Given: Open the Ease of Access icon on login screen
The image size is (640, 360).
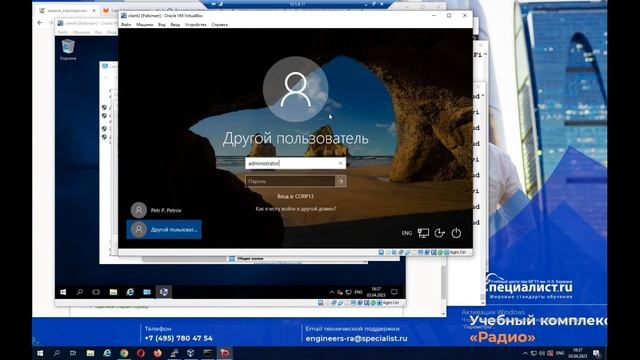Looking at the screenshot, I should coord(440,233).
